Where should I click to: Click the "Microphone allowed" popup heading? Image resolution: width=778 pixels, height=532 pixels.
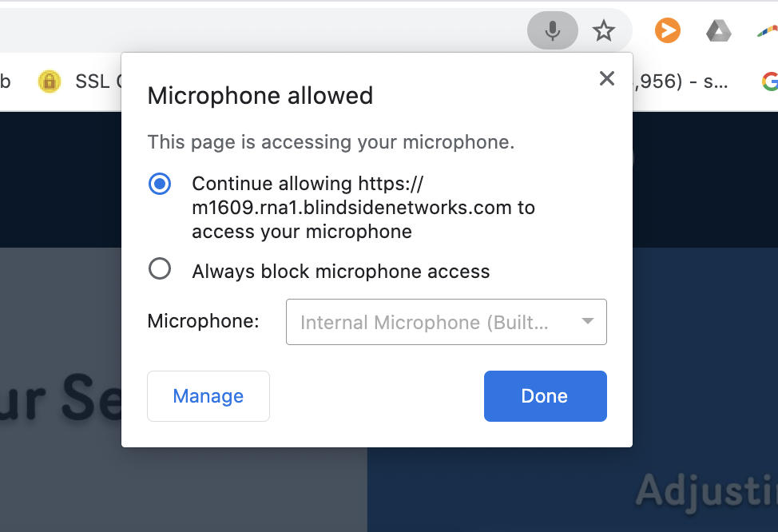[x=260, y=96]
